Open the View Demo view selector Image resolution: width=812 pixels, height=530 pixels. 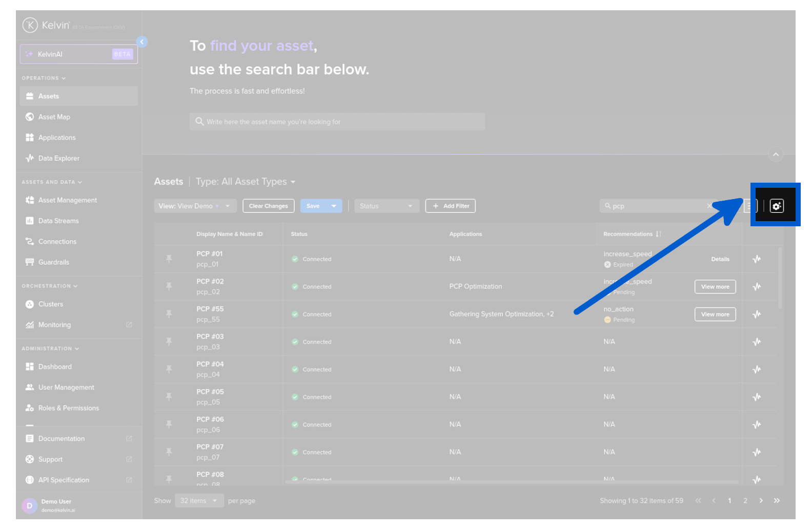[x=195, y=206]
